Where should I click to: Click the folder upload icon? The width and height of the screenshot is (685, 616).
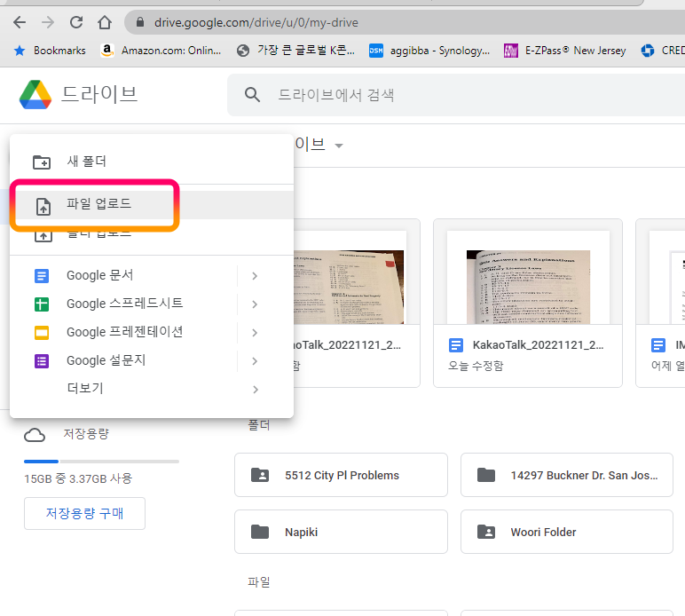[x=43, y=236]
